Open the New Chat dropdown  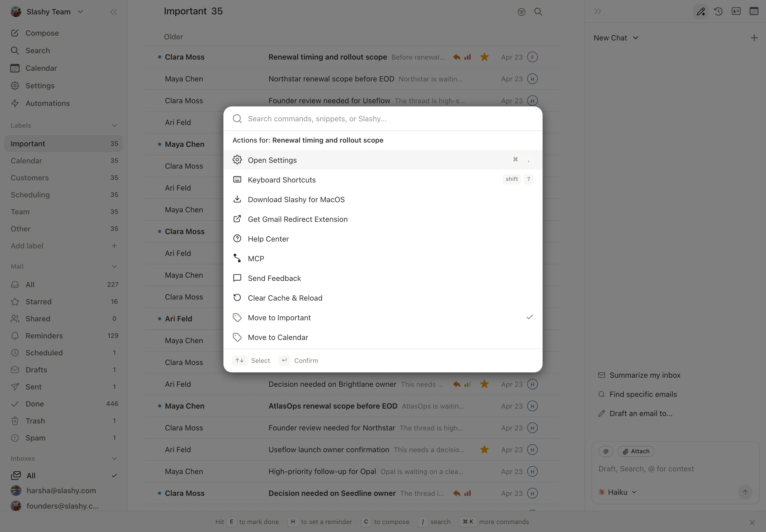tap(616, 38)
